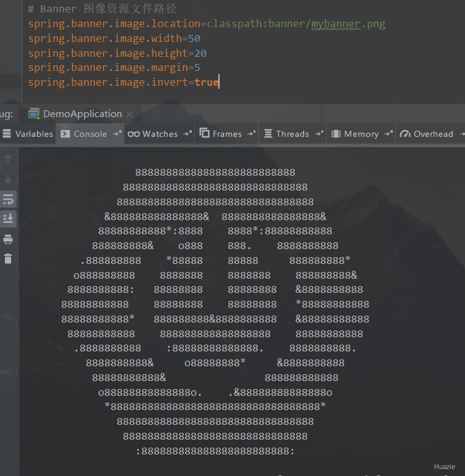Click the pin arrow beside Frames tab
Screen dimensions: 465x476
[252, 133]
